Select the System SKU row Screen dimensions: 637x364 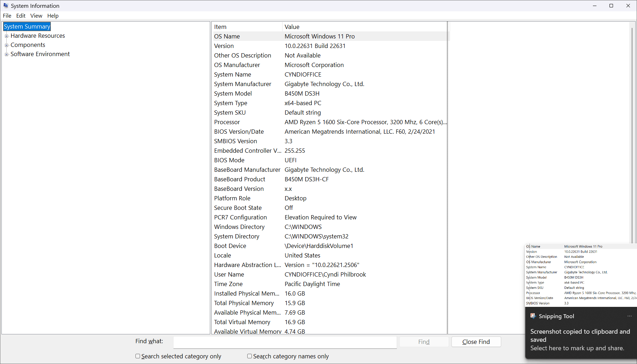[330, 113]
